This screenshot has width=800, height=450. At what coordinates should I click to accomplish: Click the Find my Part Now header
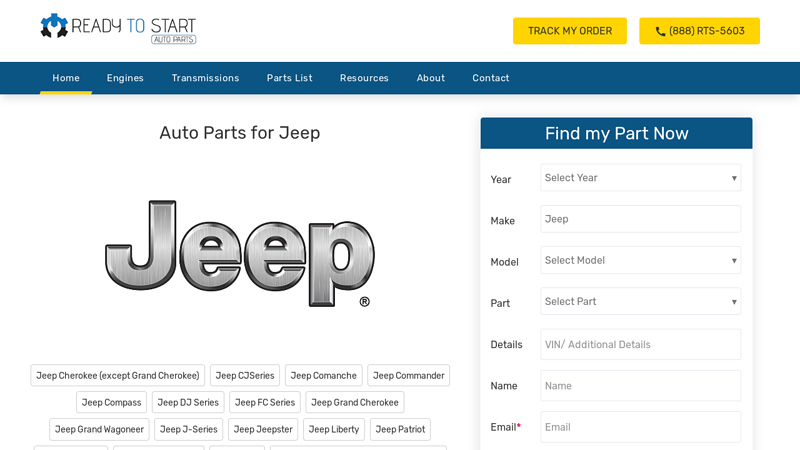coord(616,133)
